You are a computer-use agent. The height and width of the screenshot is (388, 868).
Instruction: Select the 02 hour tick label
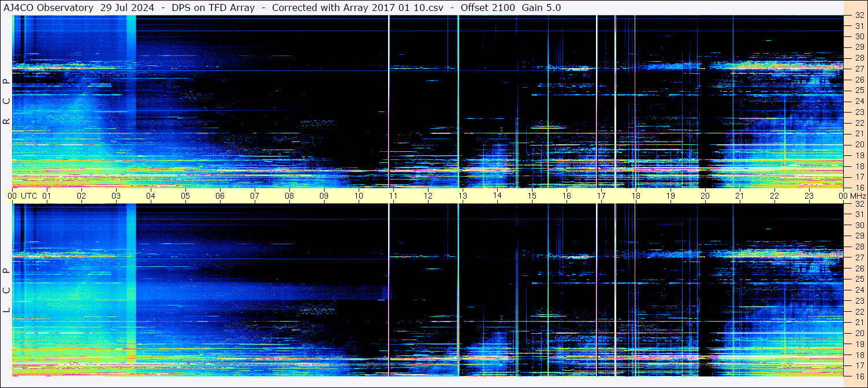click(x=81, y=196)
